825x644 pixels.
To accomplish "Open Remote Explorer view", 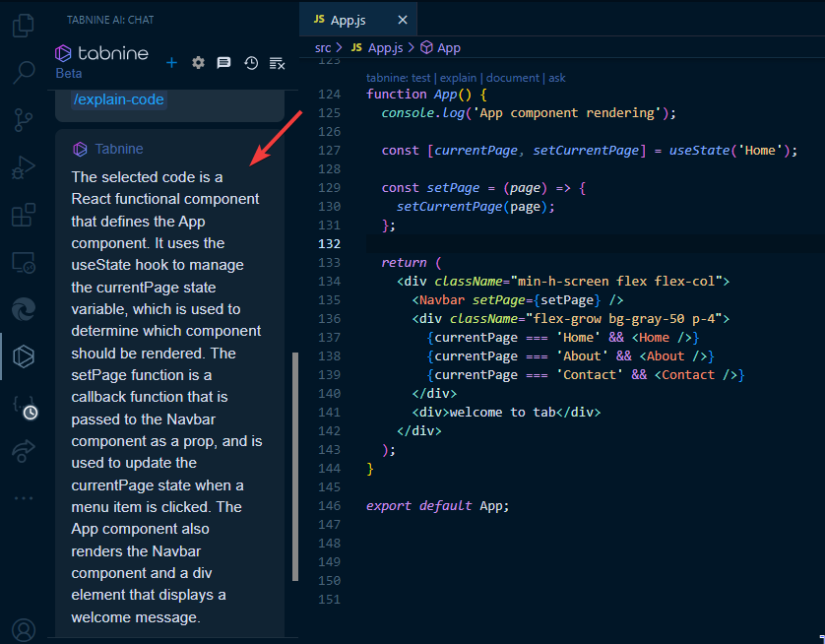I will click(x=24, y=262).
